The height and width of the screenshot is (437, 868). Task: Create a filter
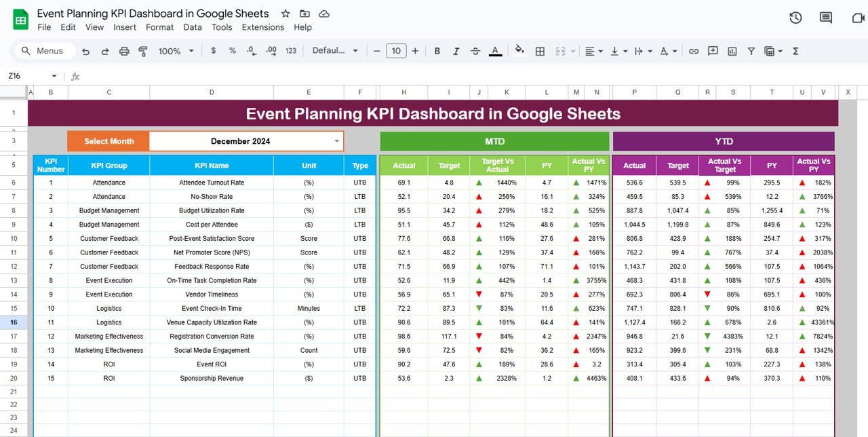(751, 51)
